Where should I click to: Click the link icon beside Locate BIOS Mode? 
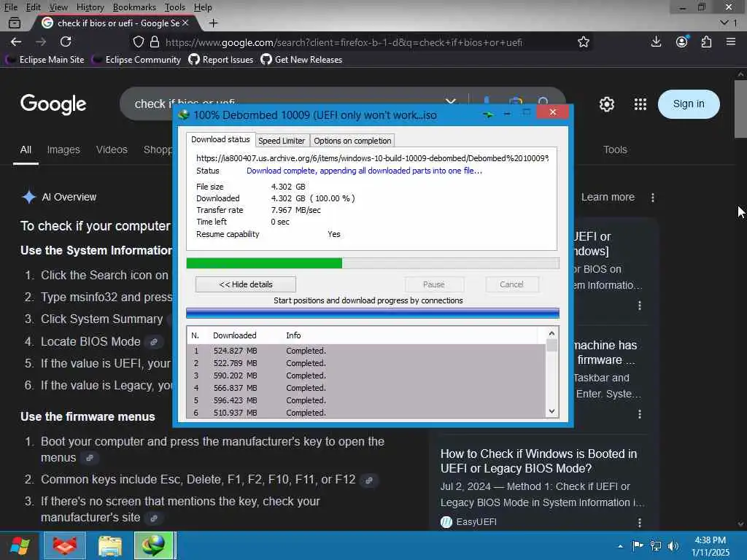pos(154,342)
